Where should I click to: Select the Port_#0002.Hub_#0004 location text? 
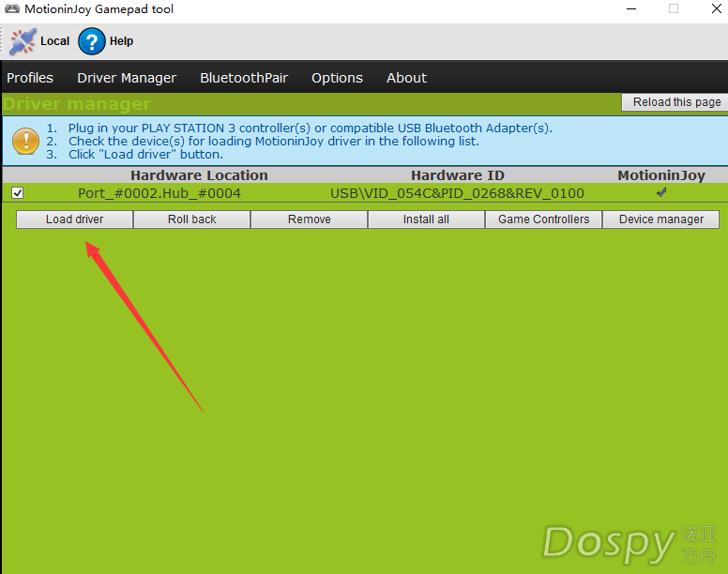(x=159, y=193)
